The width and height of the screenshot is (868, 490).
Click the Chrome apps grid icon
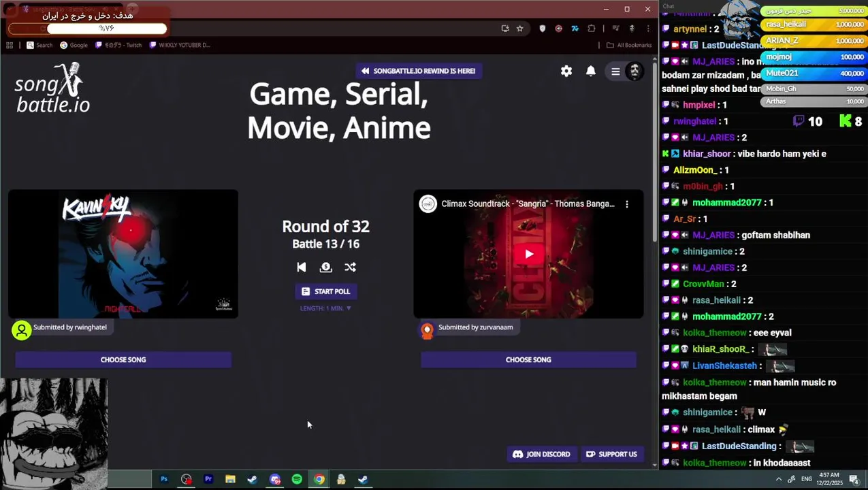click(10, 45)
